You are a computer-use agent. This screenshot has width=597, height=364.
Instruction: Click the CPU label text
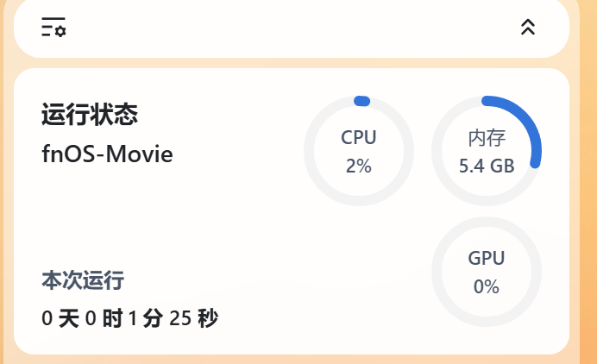point(359,137)
